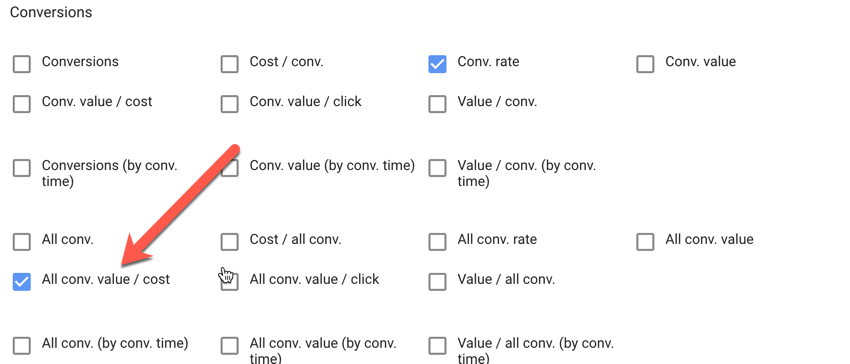Uncheck the Conv. rate checkbox

pos(437,64)
